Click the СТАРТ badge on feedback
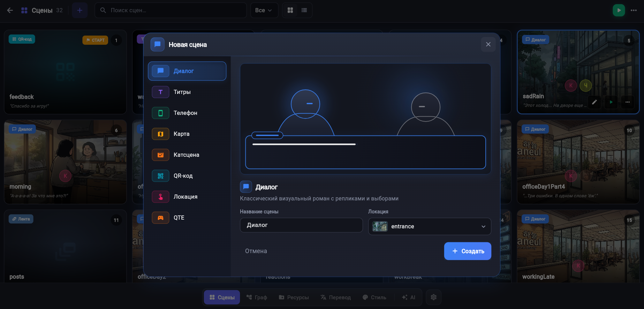This screenshot has width=644, height=309. click(x=95, y=40)
